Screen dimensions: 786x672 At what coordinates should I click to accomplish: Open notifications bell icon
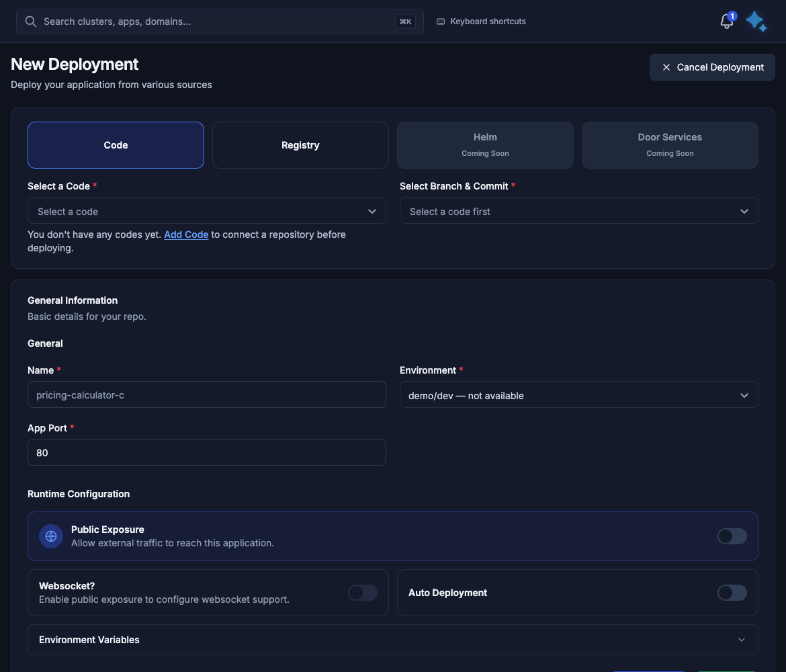(727, 21)
